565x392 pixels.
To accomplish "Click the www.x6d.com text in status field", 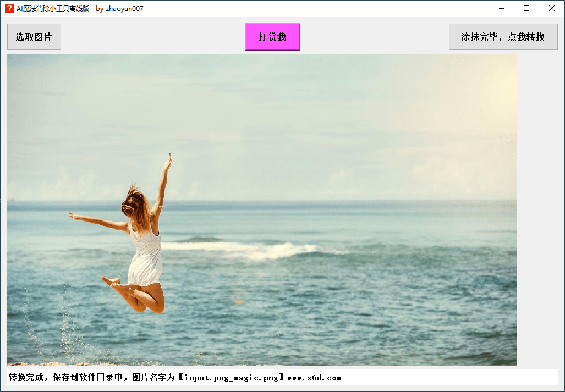I will coord(314,378).
